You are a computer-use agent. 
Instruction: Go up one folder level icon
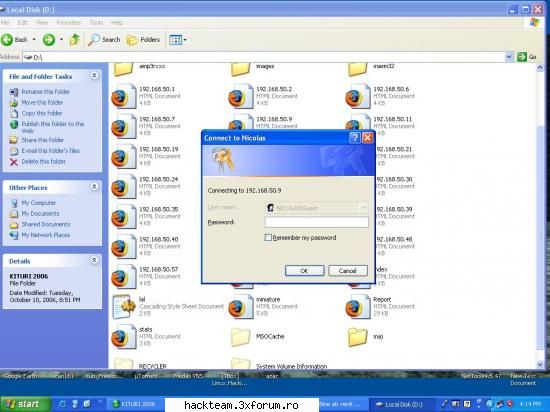pos(74,40)
